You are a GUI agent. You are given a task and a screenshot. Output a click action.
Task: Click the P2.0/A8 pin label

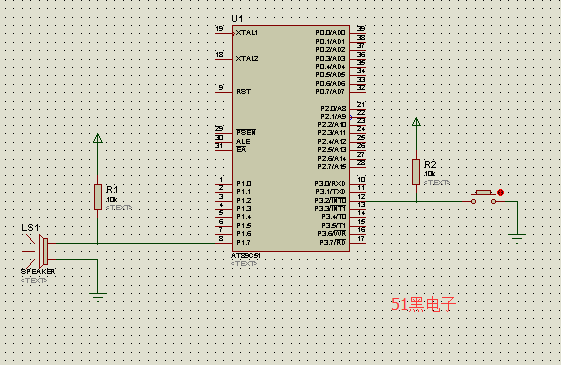point(333,108)
